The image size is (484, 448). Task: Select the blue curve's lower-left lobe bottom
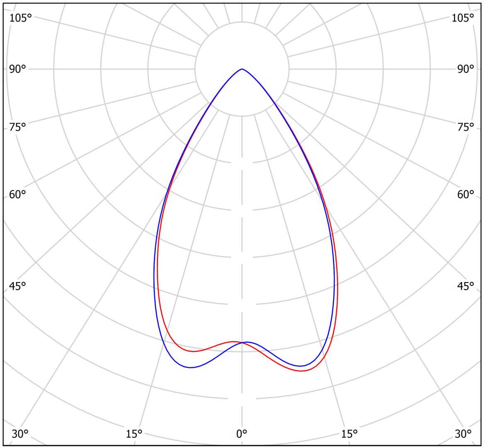tap(190, 367)
